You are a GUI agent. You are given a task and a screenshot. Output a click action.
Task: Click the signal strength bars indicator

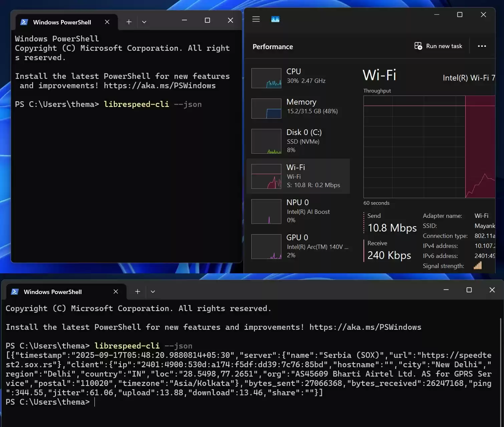pos(478,266)
